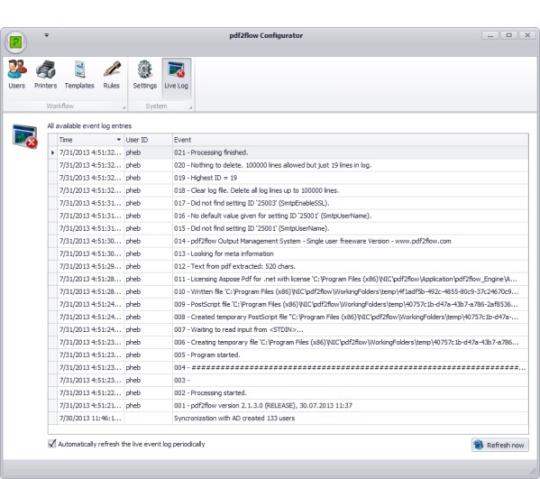This screenshot has width=540, height=479.
Task: Select row '019 - Highest ID = 19'
Action: click(288, 178)
